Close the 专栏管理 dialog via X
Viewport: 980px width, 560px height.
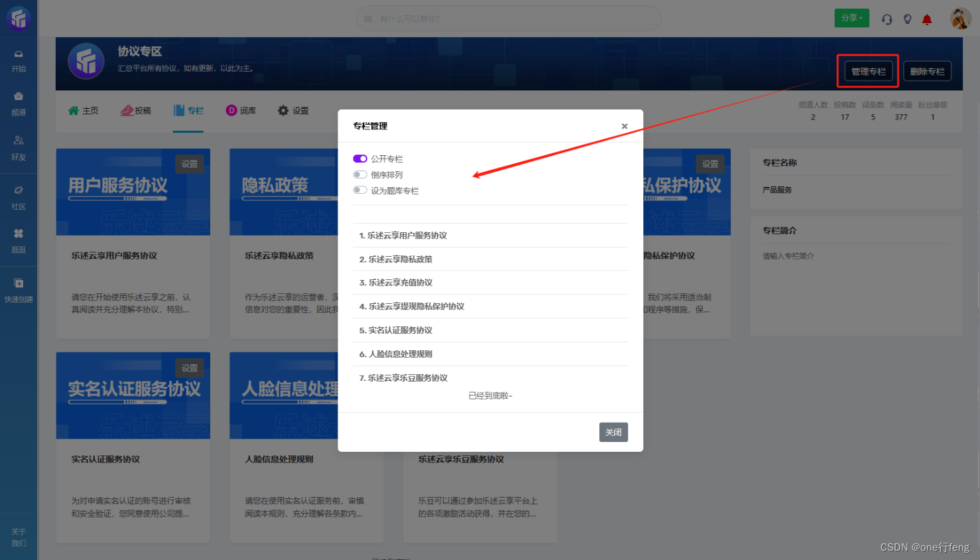coord(624,126)
